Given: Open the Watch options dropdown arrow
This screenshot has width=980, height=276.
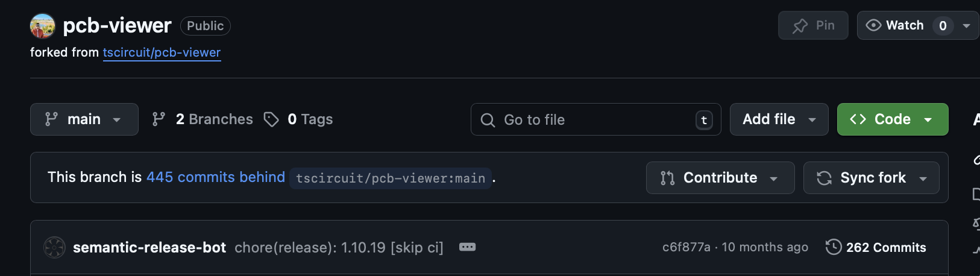Looking at the screenshot, I should (966, 26).
